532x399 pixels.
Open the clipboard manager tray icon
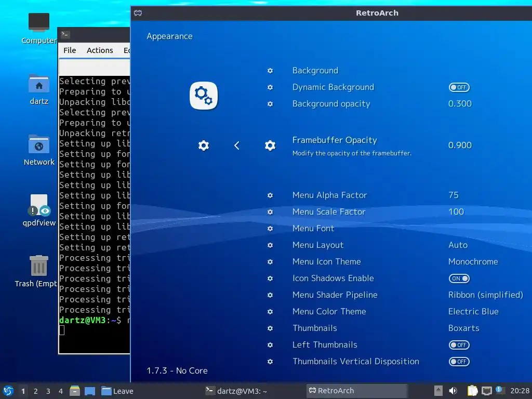click(472, 391)
